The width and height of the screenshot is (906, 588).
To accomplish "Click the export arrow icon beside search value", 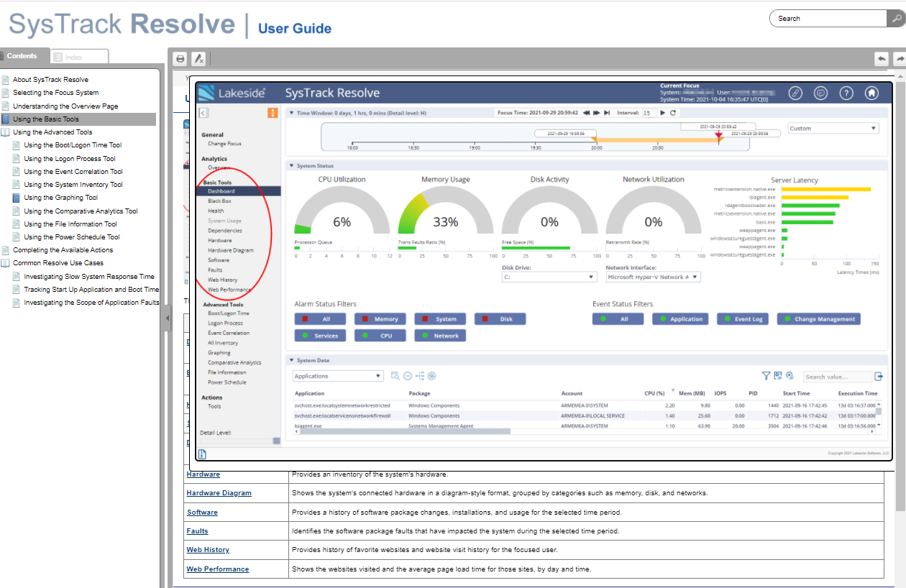I will pyautogui.click(x=878, y=376).
